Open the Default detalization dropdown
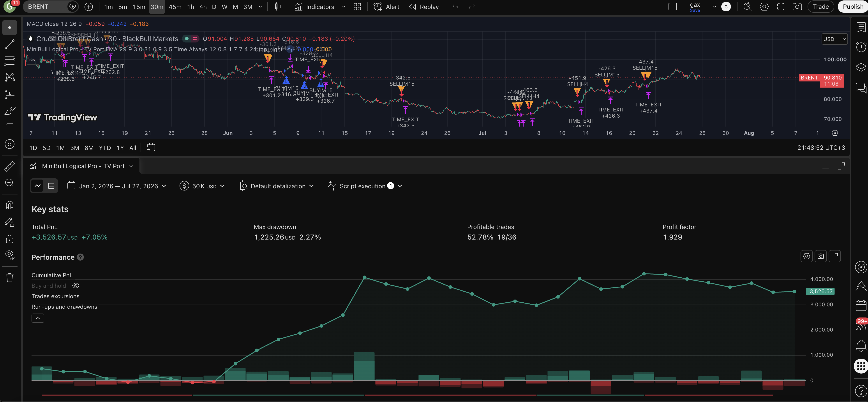The image size is (868, 402). pyautogui.click(x=277, y=186)
